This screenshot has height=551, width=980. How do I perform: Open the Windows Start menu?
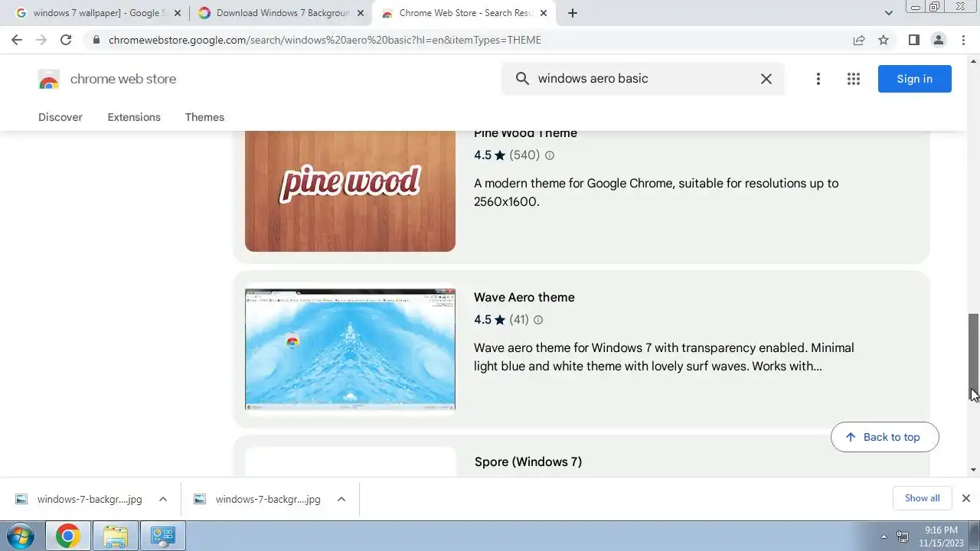click(21, 536)
